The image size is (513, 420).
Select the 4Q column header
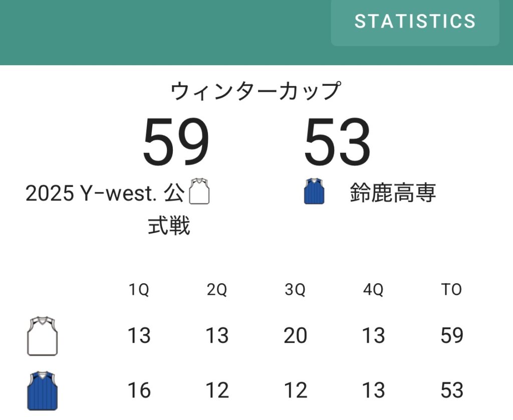click(x=373, y=290)
